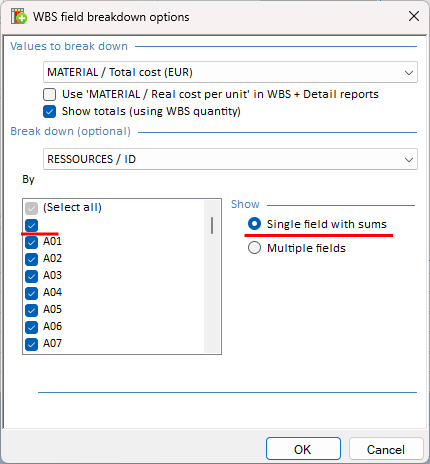This screenshot has height=464, width=430.
Task: Uncheck the blank entry checkbox
Action: pos(31,225)
